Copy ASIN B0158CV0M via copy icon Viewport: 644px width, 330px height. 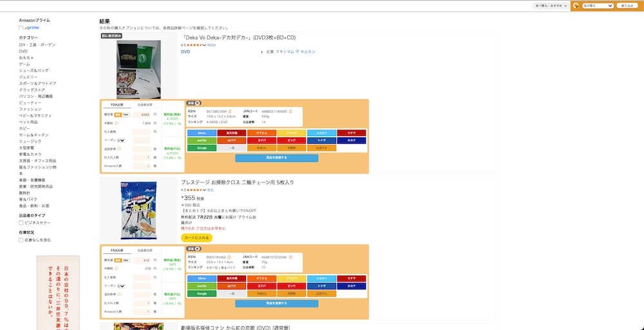coord(230,112)
